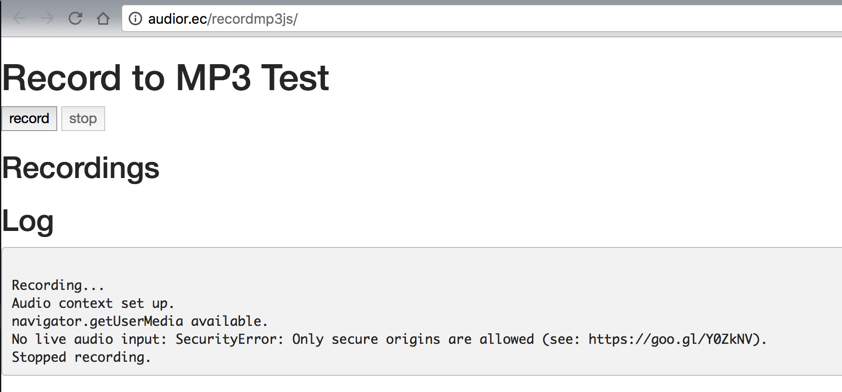Viewport: 842px width, 392px height.
Task: Click the browser forward arrow
Action: [47, 19]
